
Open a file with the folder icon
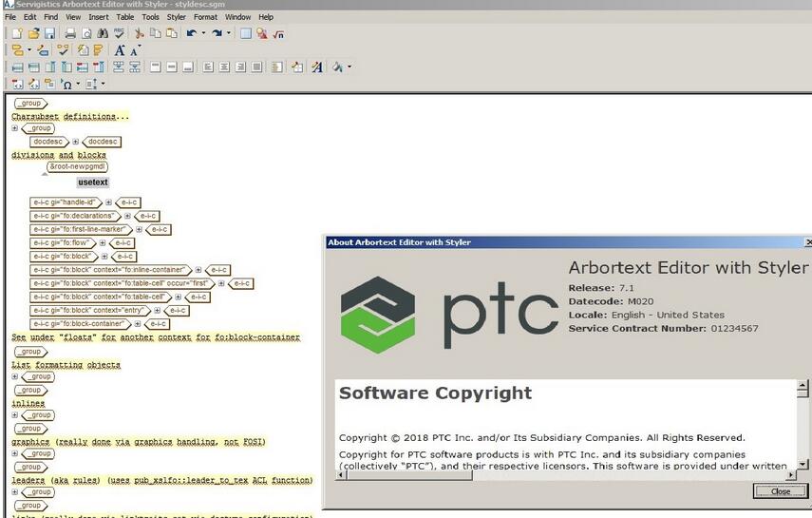(33, 33)
